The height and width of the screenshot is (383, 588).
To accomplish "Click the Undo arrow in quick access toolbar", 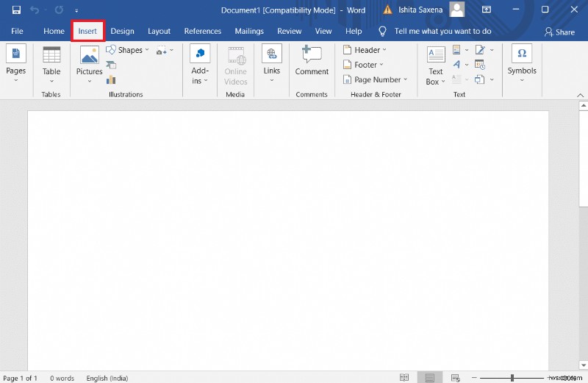I will [x=34, y=10].
